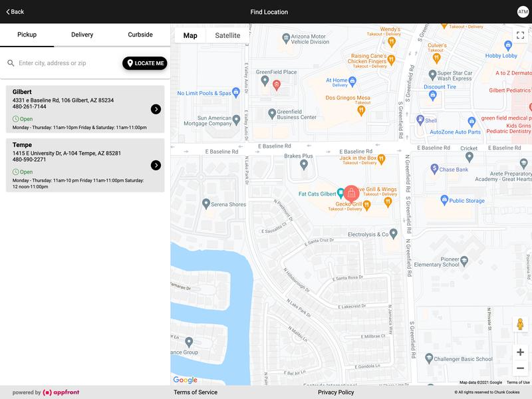This screenshot has width=532, height=399.
Task: Click the search magnifier icon
Action: [11, 63]
